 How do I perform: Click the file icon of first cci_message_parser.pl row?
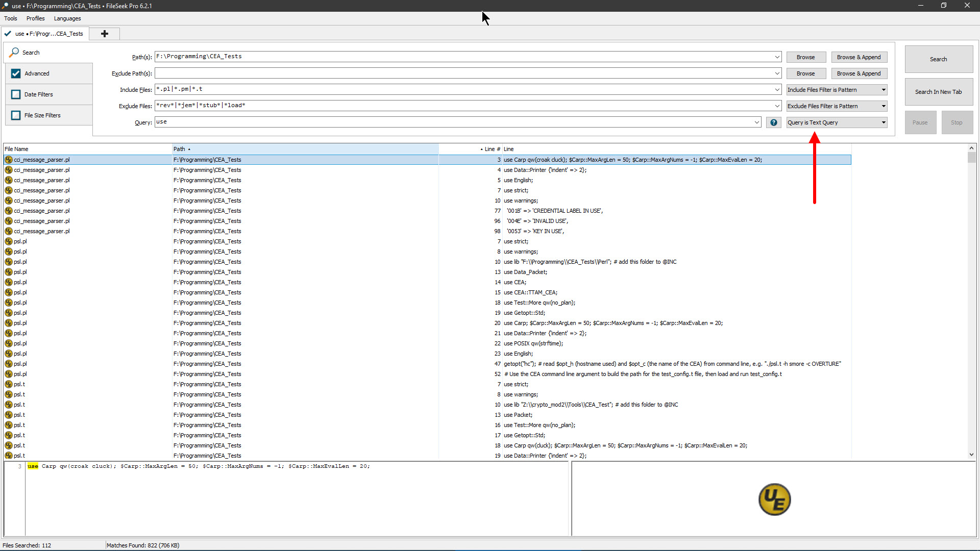pyautogui.click(x=9, y=160)
